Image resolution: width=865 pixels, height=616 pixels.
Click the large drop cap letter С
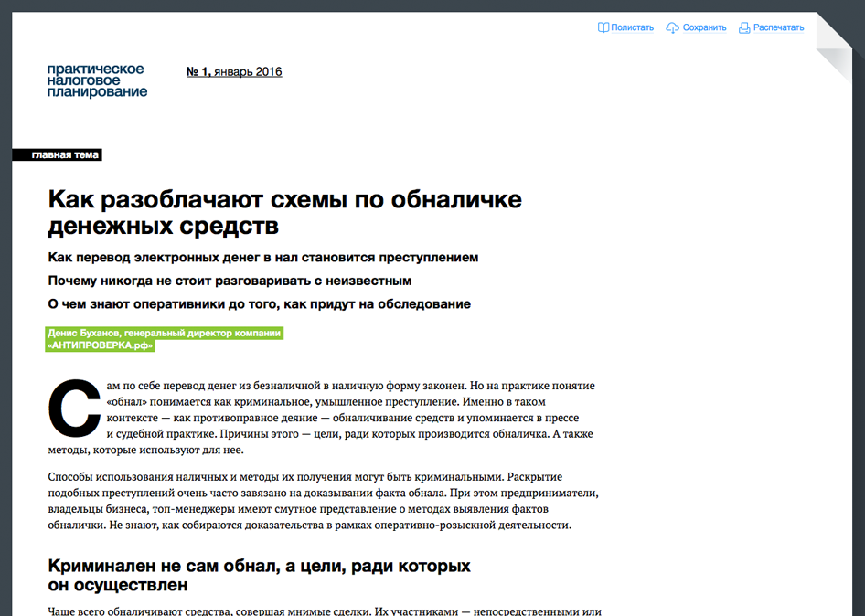74,407
